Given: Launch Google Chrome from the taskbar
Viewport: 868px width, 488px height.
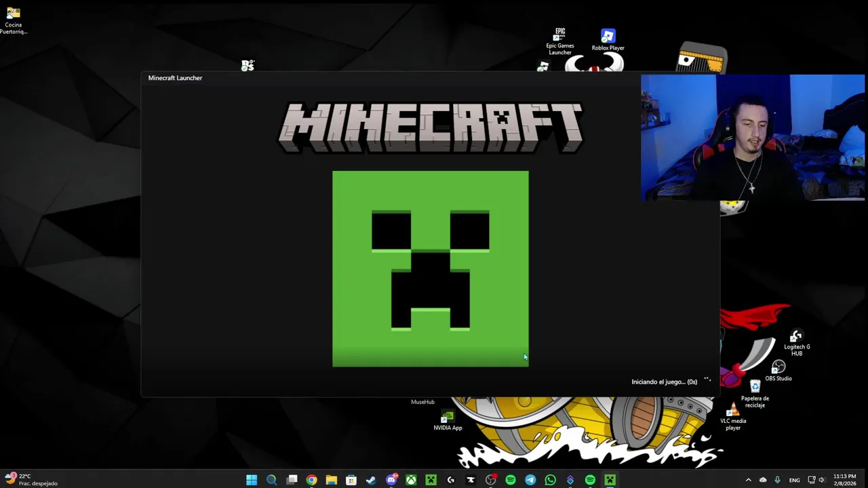Looking at the screenshot, I should (x=311, y=480).
